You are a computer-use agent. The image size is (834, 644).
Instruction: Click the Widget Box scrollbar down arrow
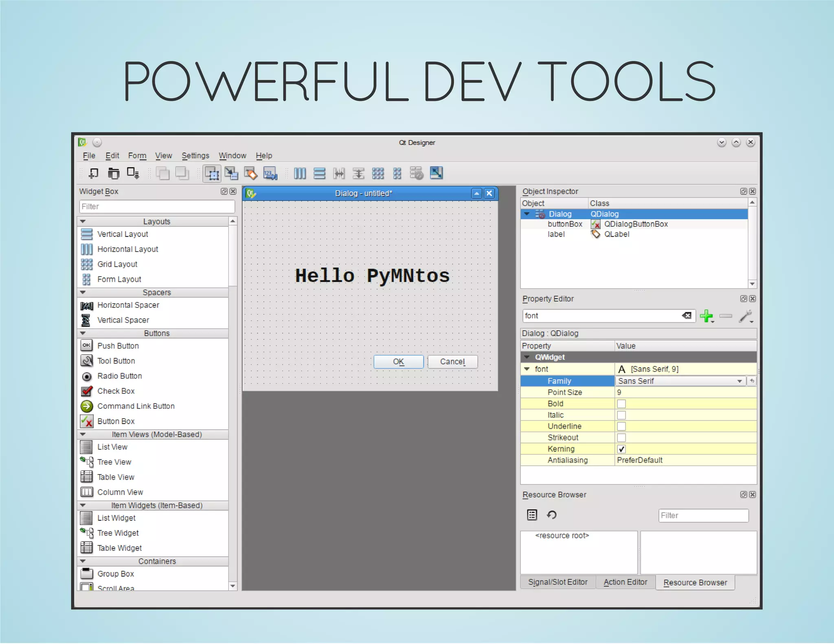tap(233, 586)
